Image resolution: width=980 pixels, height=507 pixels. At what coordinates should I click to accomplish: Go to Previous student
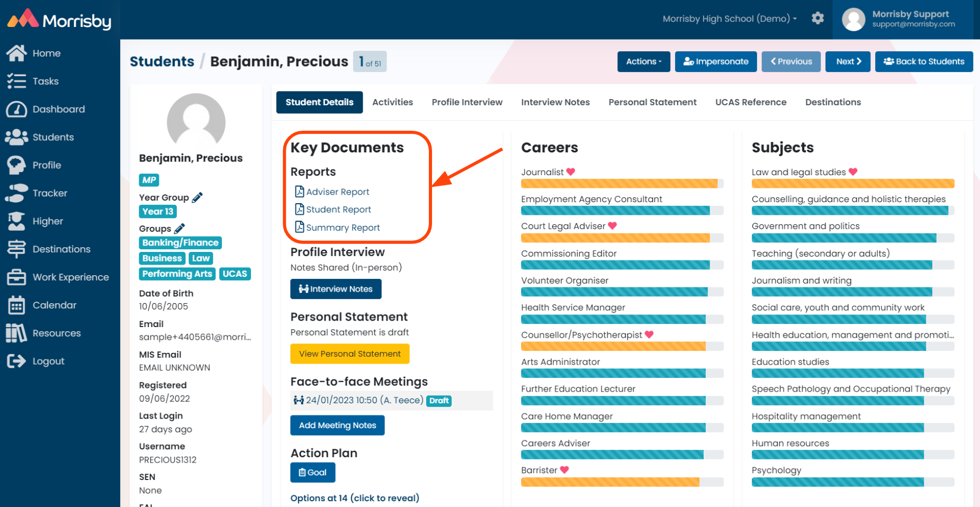coord(791,61)
